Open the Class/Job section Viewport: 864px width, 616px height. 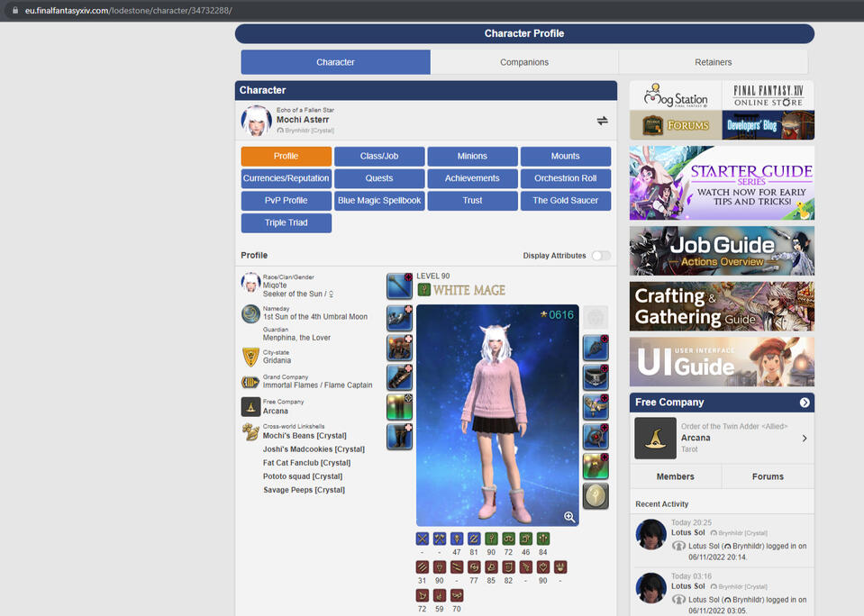379,157
